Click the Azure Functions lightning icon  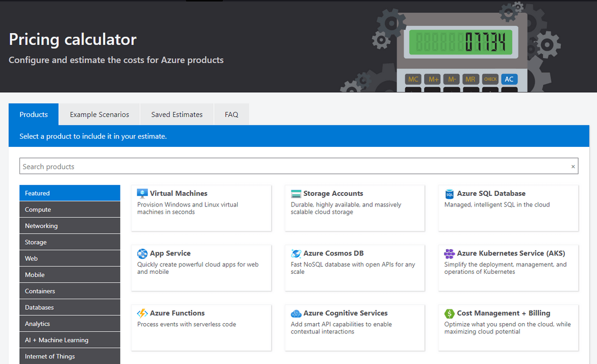pyautogui.click(x=142, y=314)
